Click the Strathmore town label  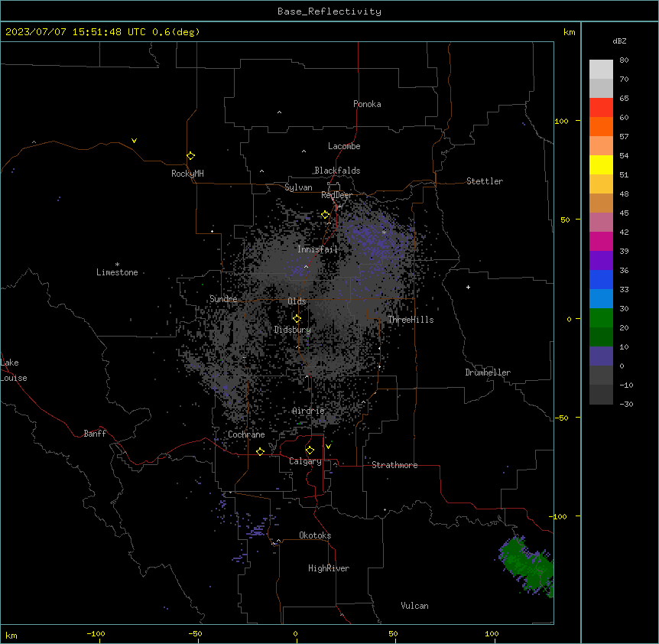point(394,465)
